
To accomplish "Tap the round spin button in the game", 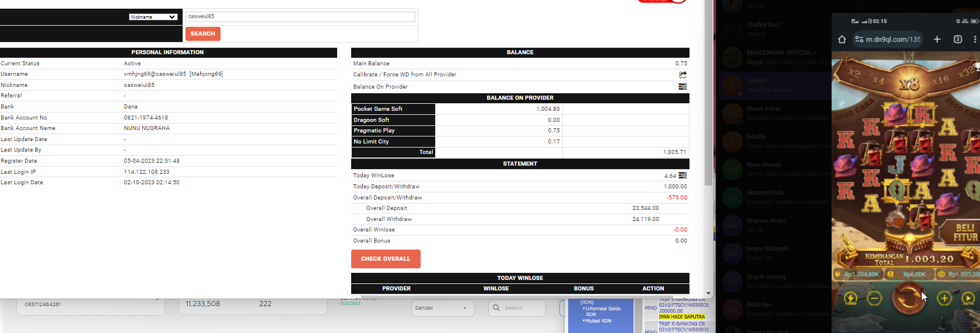I will tap(908, 296).
